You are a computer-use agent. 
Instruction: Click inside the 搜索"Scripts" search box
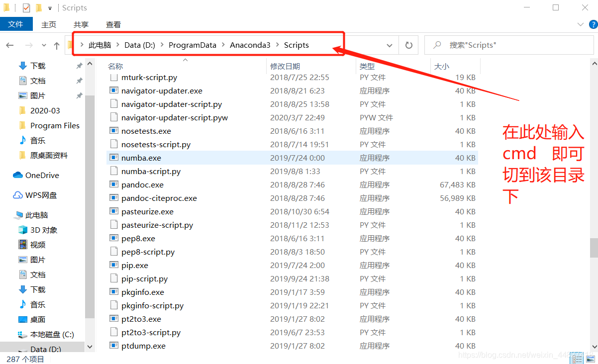508,45
